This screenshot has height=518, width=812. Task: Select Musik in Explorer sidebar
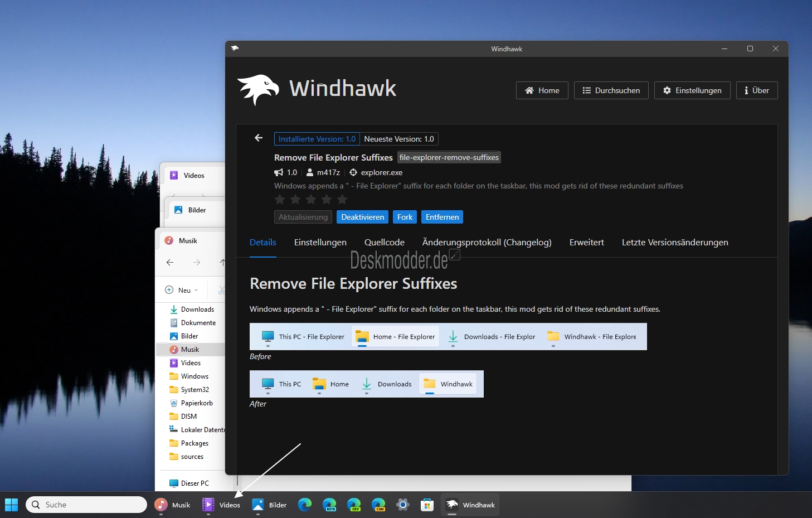191,350
